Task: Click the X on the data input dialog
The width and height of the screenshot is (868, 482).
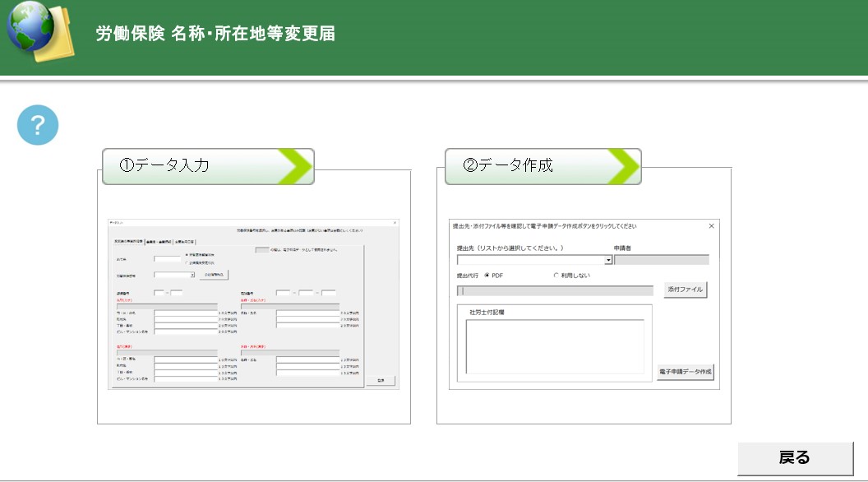Action: (x=395, y=223)
